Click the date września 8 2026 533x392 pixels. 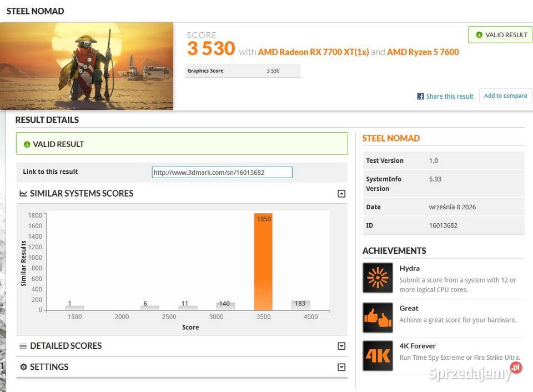click(x=452, y=207)
